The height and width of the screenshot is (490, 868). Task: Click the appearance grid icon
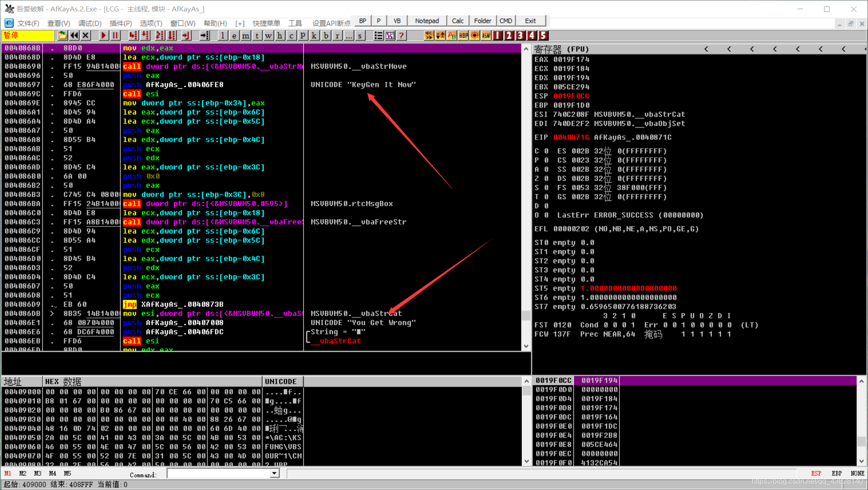390,36
